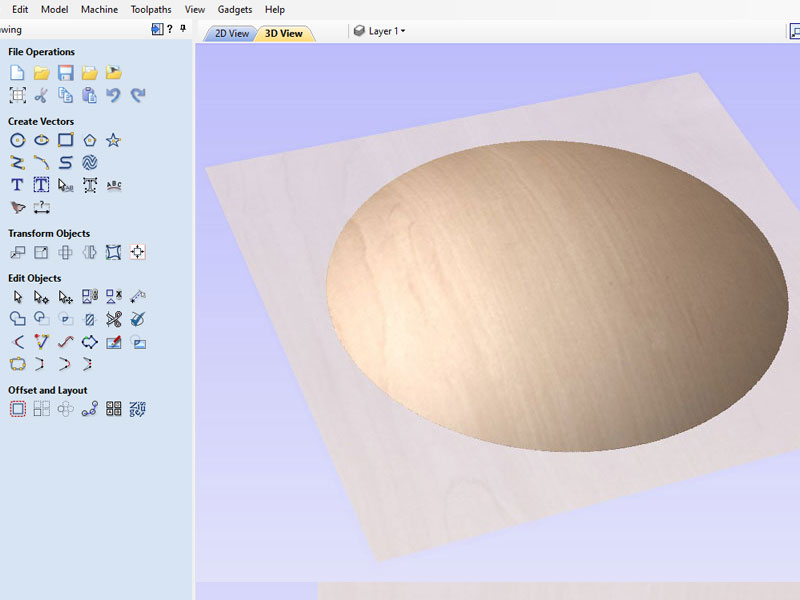Create a new file
This screenshot has height=600, width=800.
click(17, 73)
